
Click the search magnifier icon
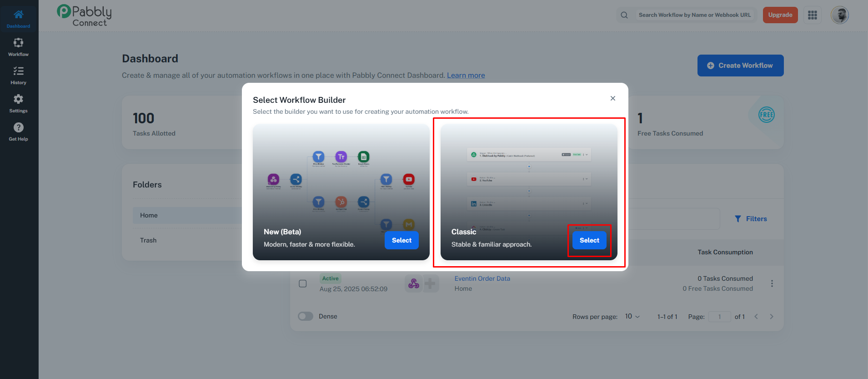tap(624, 15)
